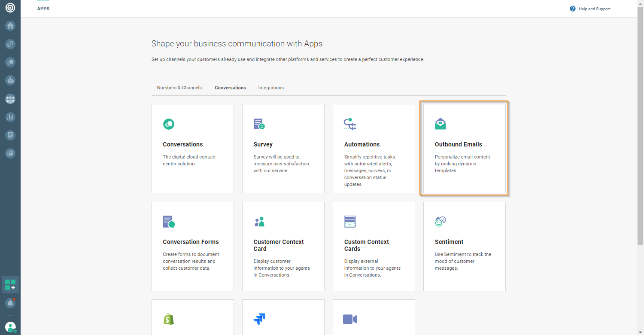Open the user profile avatar icon
This screenshot has width=644, height=335.
[x=10, y=327]
